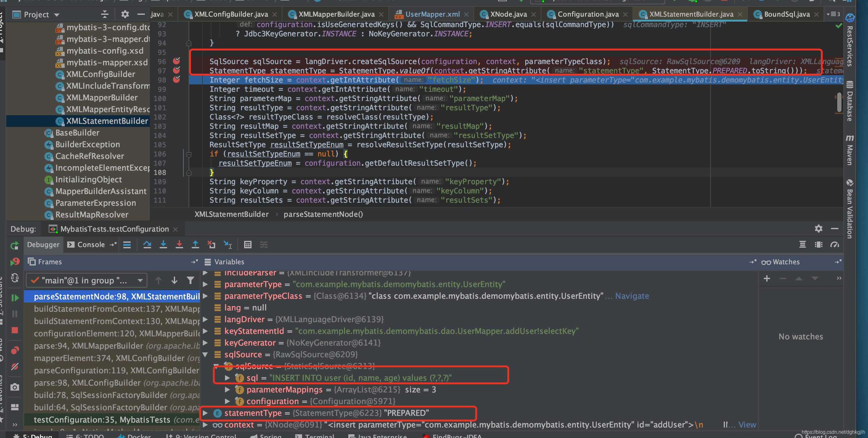Click the Force Step Into red arrow
The height and width of the screenshot is (438, 868).
click(179, 245)
